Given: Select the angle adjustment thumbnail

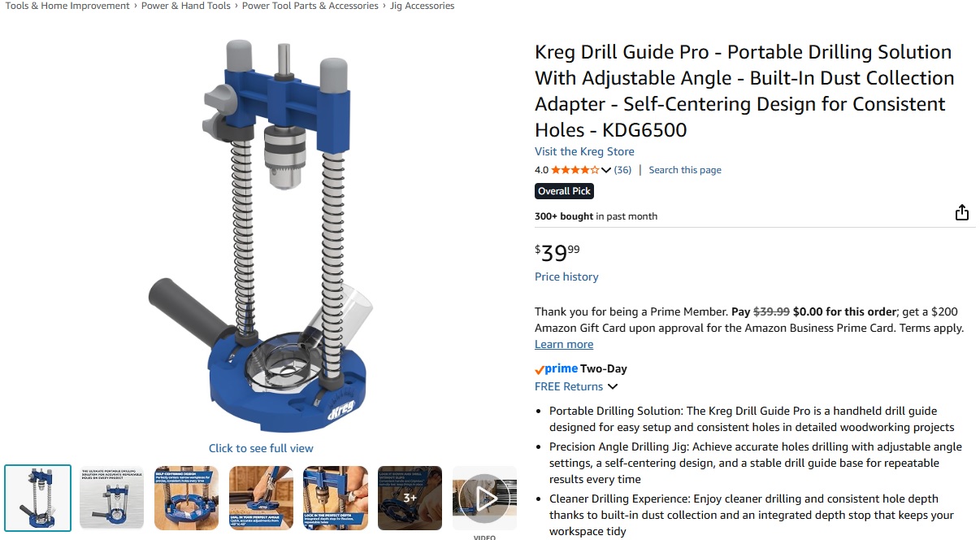Looking at the screenshot, I should coord(261,498).
